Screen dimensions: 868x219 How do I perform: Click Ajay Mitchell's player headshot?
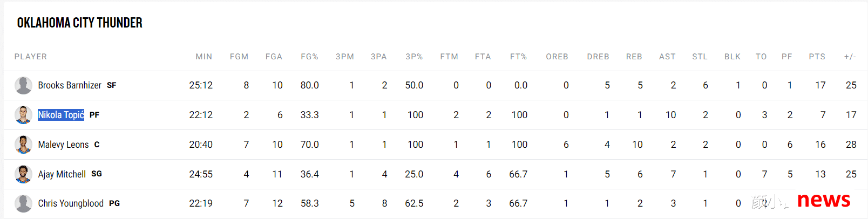coord(23,174)
